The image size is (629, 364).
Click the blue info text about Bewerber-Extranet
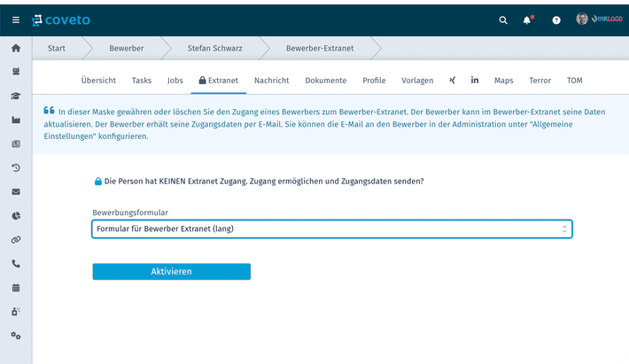pos(324,124)
